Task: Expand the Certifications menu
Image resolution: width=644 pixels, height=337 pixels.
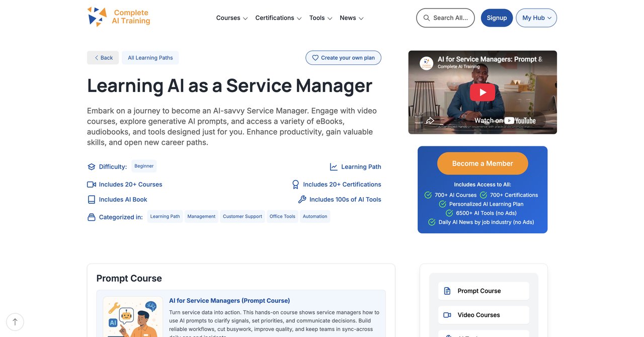Action: click(278, 18)
